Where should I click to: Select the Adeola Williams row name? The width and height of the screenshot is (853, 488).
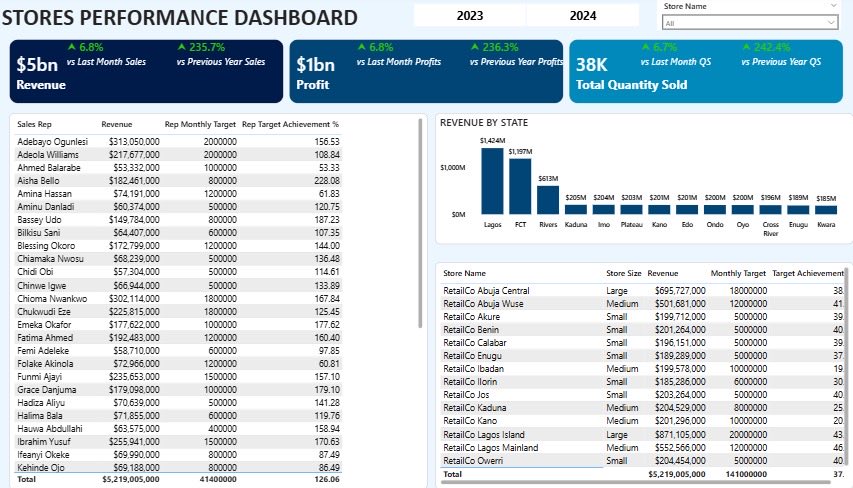tap(48, 155)
